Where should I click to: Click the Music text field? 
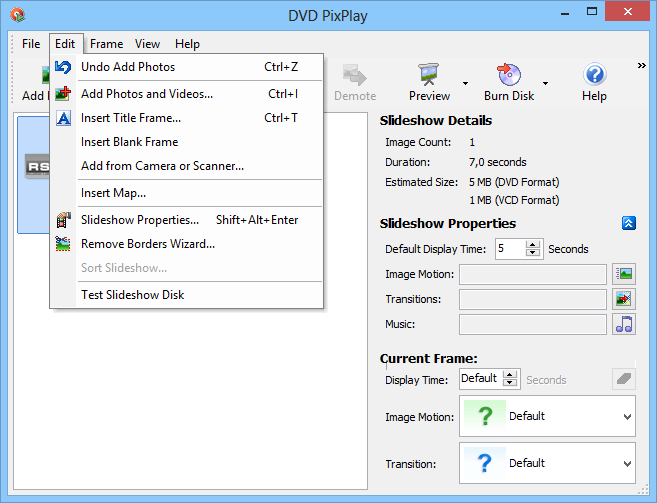pyautogui.click(x=533, y=324)
